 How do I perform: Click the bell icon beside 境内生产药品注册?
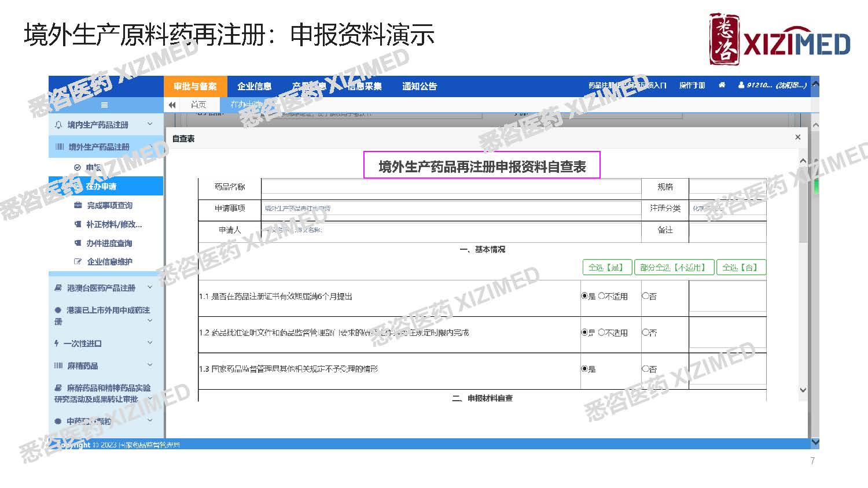(58, 125)
